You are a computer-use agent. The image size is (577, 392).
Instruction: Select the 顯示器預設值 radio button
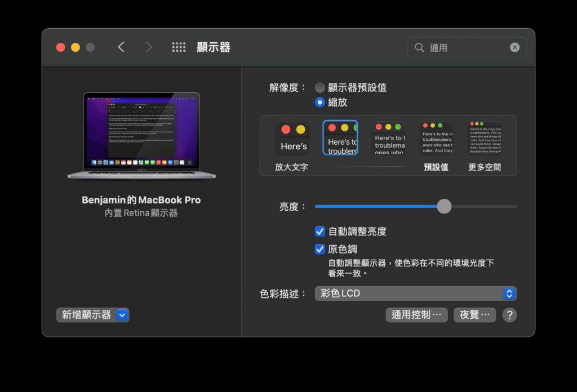click(318, 87)
